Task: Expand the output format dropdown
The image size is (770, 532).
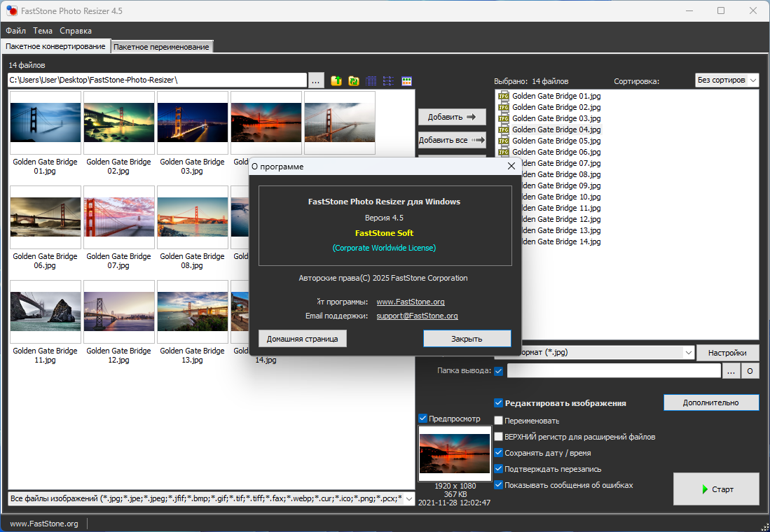Action: pyautogui.click(x=688, y=353)
